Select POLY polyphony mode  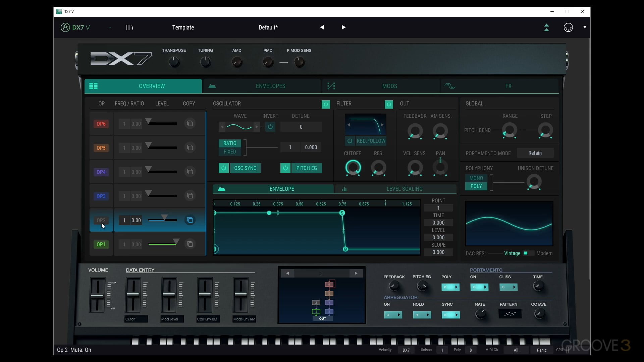pyautogui.click(x=476, y=186)
